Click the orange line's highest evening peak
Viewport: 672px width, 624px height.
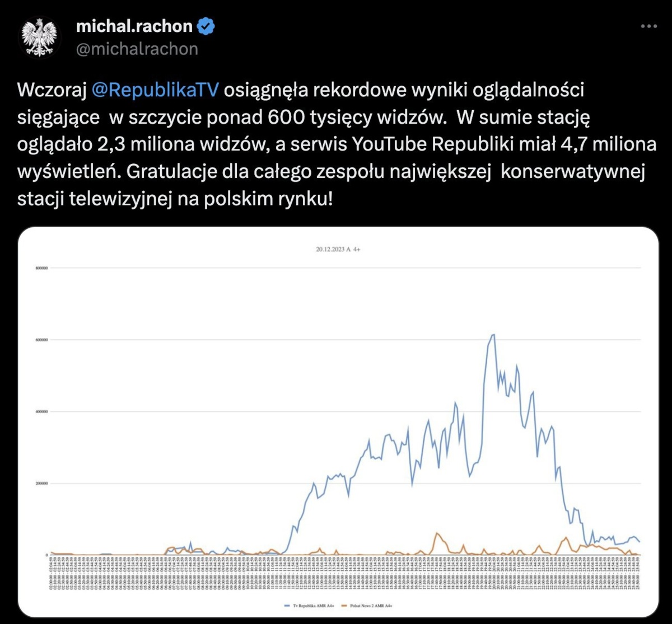[437, 533]
